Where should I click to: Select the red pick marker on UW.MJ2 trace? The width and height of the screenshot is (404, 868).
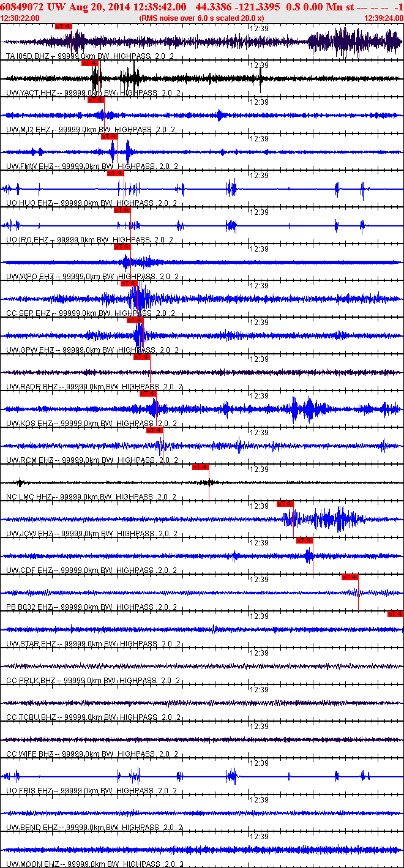pyautogui.click(x=96, y=100)
